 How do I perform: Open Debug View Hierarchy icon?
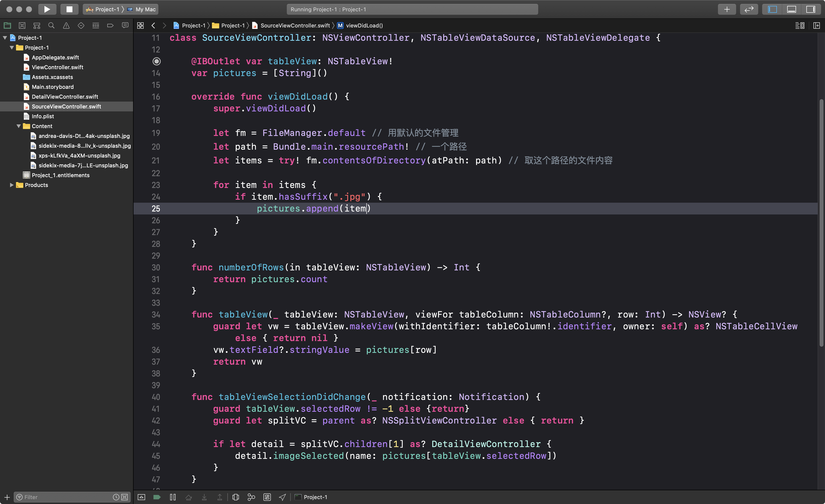tap(236, 497)
